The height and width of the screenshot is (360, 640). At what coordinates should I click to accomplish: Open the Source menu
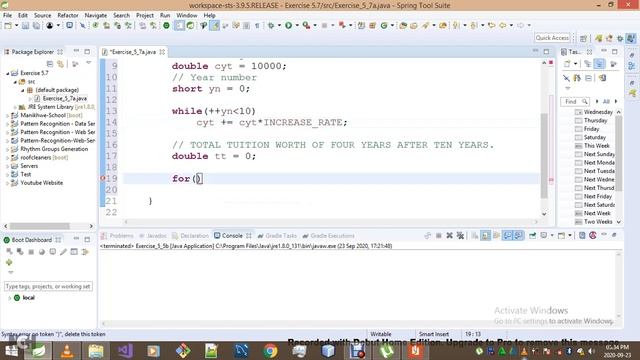42,15
